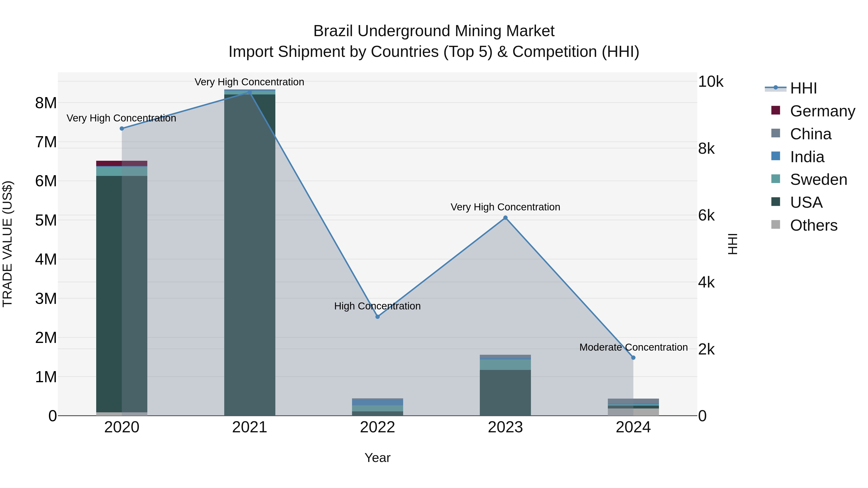Click the 'Very High Concentration' label at 2020
Viewport: 868px width, 488px height.
click(121, 118)
